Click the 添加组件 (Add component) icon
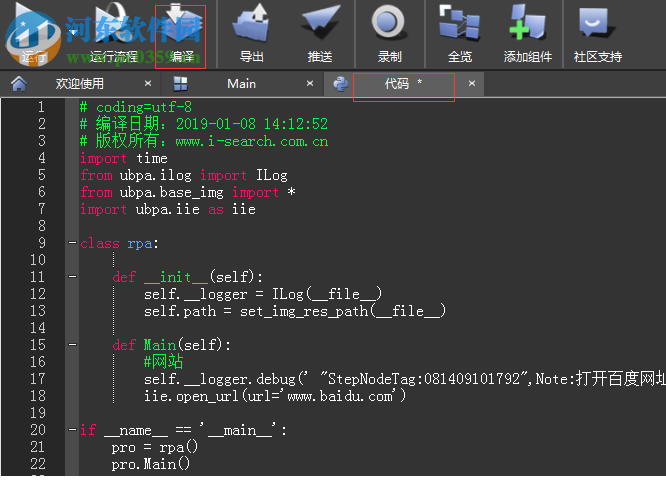 tap(528, 33)
